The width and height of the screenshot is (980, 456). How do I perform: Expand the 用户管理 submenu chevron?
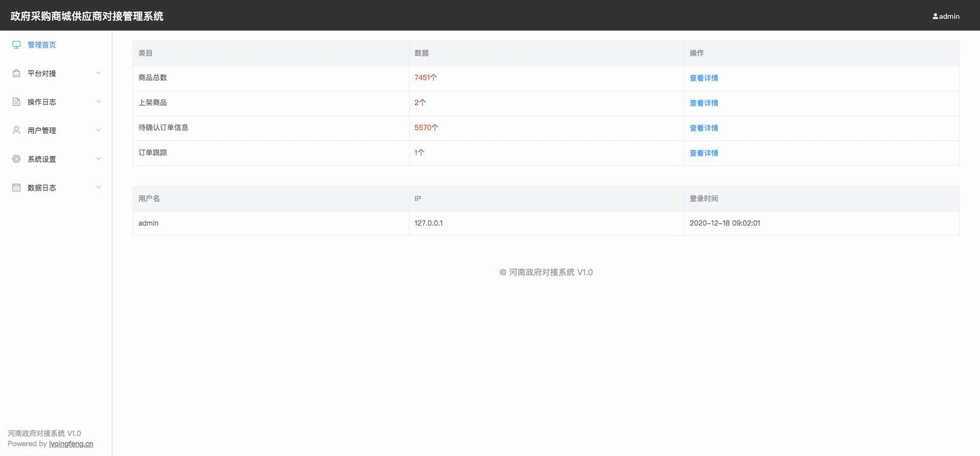98,130
